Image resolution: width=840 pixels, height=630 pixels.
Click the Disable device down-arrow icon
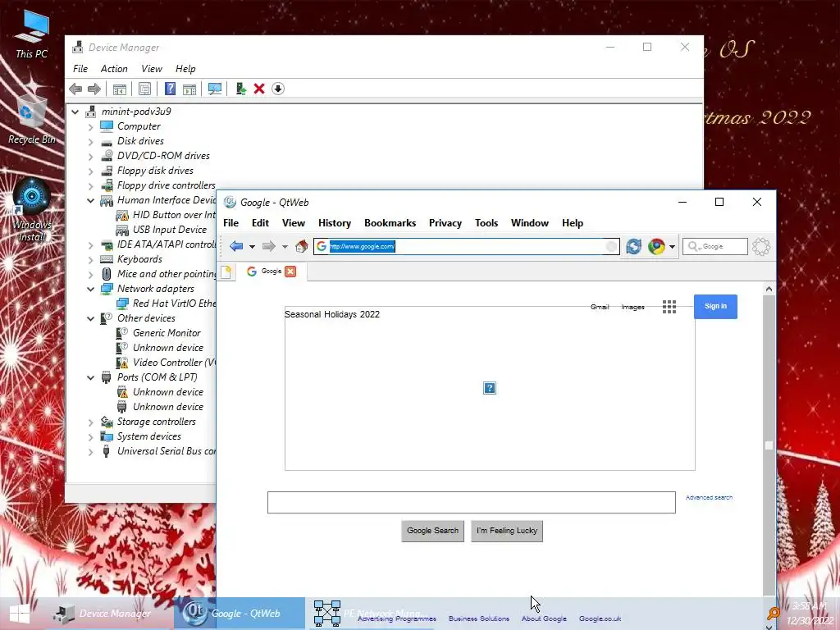[278, 89]
